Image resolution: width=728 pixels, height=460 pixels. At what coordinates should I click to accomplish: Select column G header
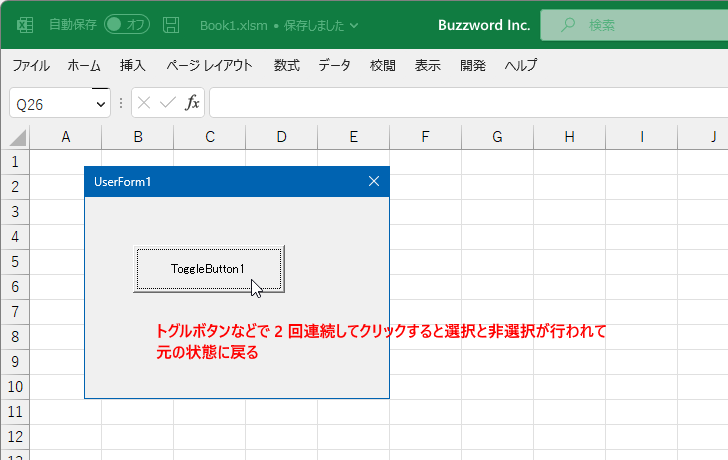pyautogui.click(x=497, y=137)
